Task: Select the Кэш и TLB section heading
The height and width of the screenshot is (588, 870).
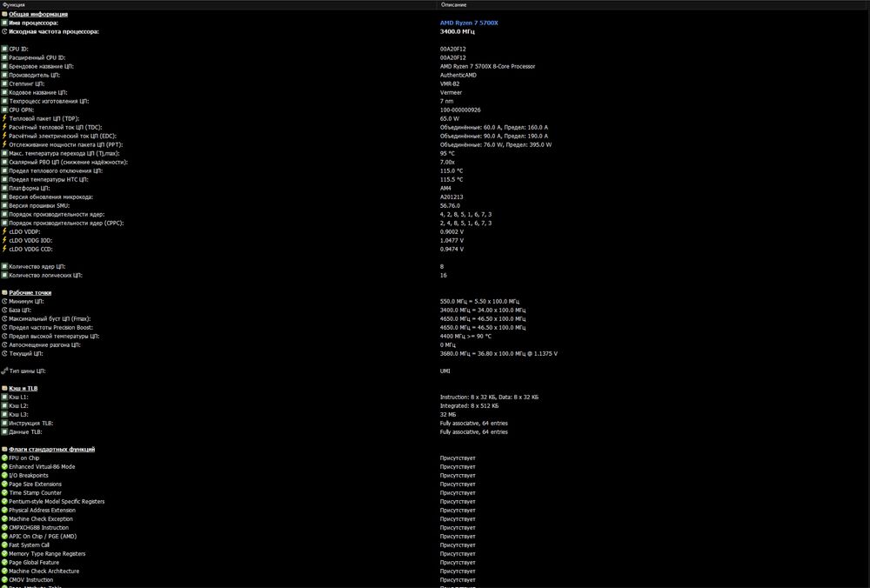Action: 23,388
